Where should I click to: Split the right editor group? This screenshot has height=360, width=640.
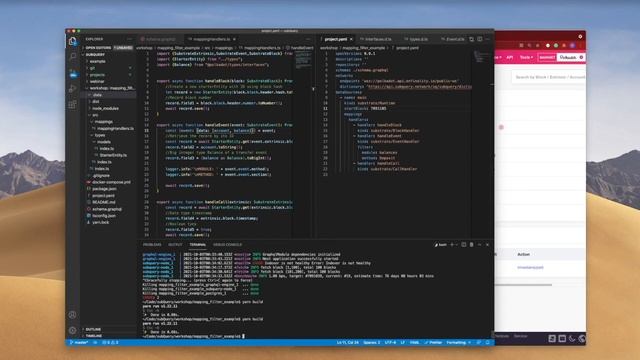coord(480,39)
